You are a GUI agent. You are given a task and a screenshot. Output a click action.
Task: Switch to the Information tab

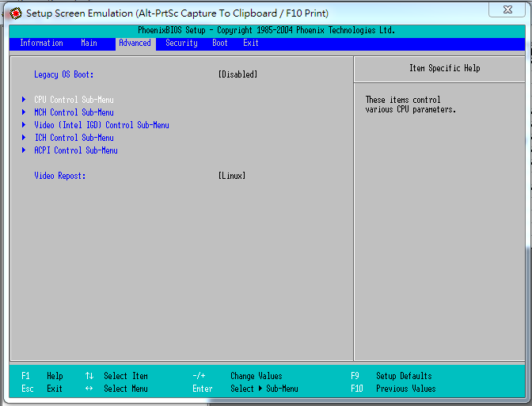41,43
